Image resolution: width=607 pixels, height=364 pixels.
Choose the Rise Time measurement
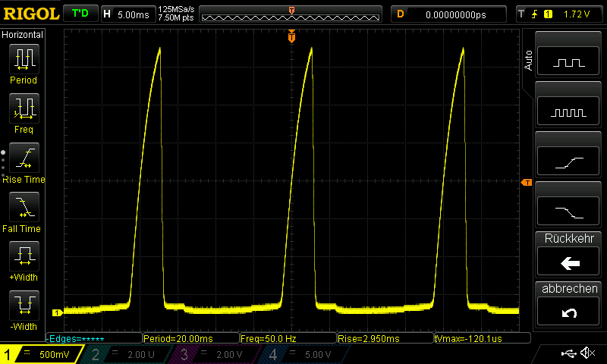24,159
